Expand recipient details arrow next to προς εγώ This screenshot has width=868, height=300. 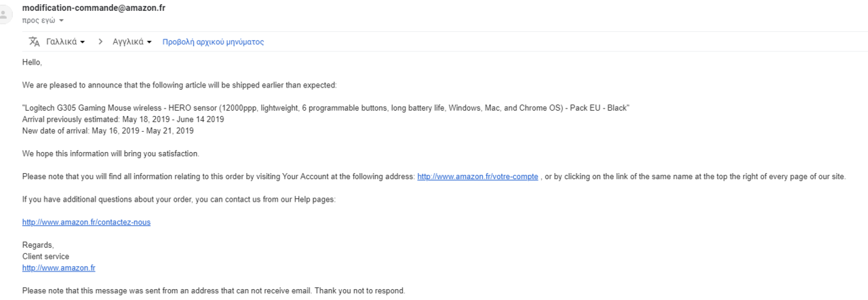[x=61, y=20]
